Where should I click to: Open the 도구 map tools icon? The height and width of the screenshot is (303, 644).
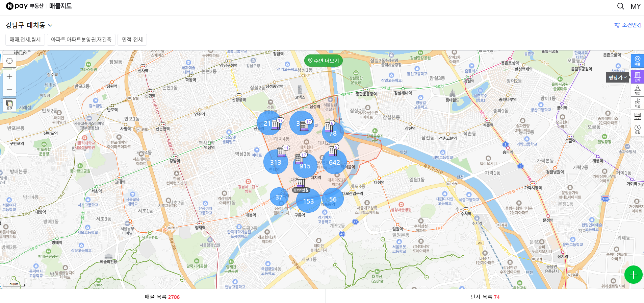pyautogui.click(x=9, y=104)
